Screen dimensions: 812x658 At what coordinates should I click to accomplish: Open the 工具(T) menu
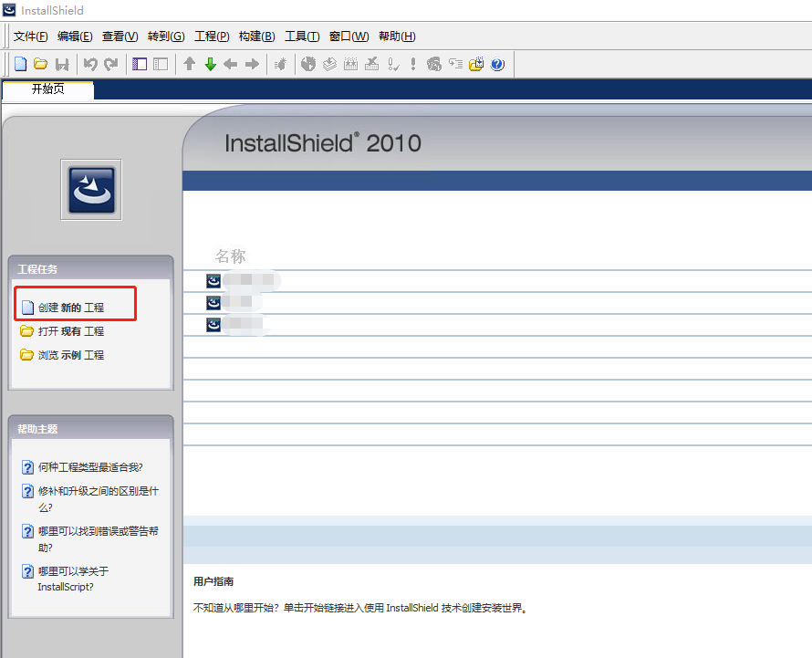tap(302, 37)
